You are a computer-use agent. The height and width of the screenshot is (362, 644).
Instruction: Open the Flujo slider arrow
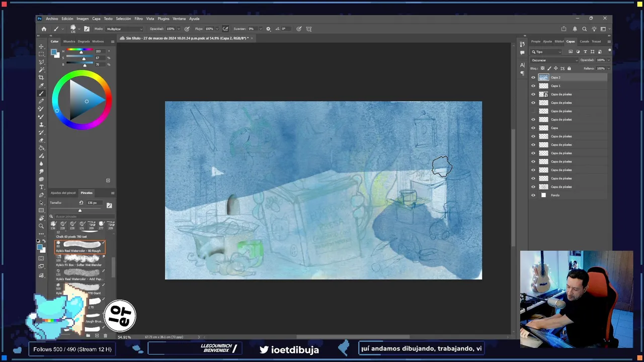[x=217, y=29]
